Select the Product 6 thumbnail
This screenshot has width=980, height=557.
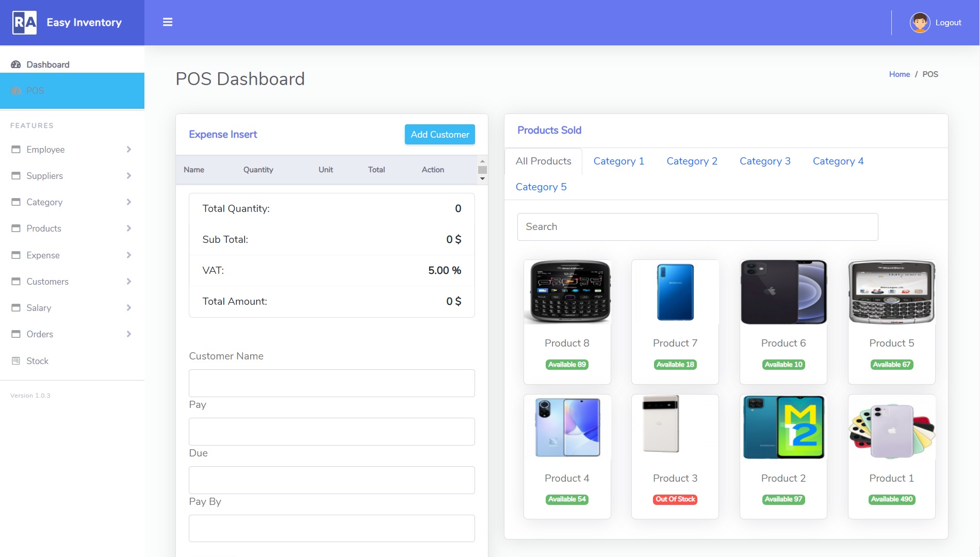(x=783, y=292)
